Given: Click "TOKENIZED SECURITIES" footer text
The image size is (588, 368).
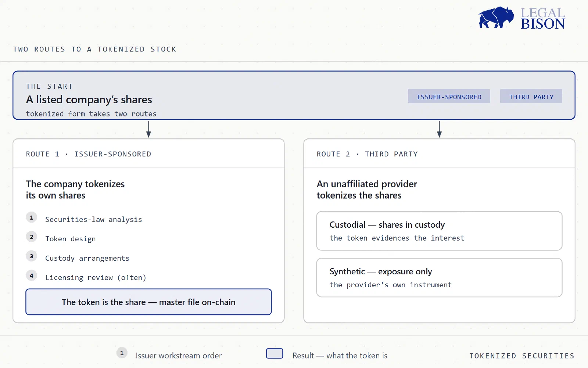Looking at the screenshot, I should (522, 356).
